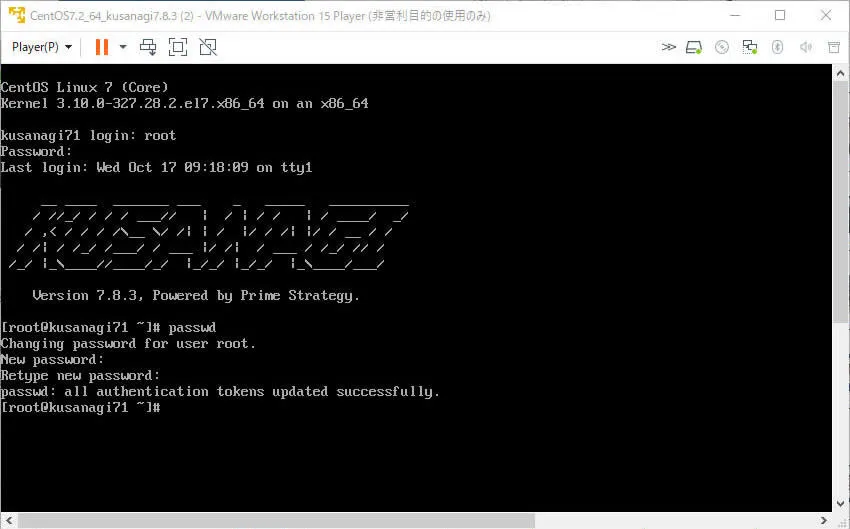Click the sound card speaker icon

[x=806, y=47]
